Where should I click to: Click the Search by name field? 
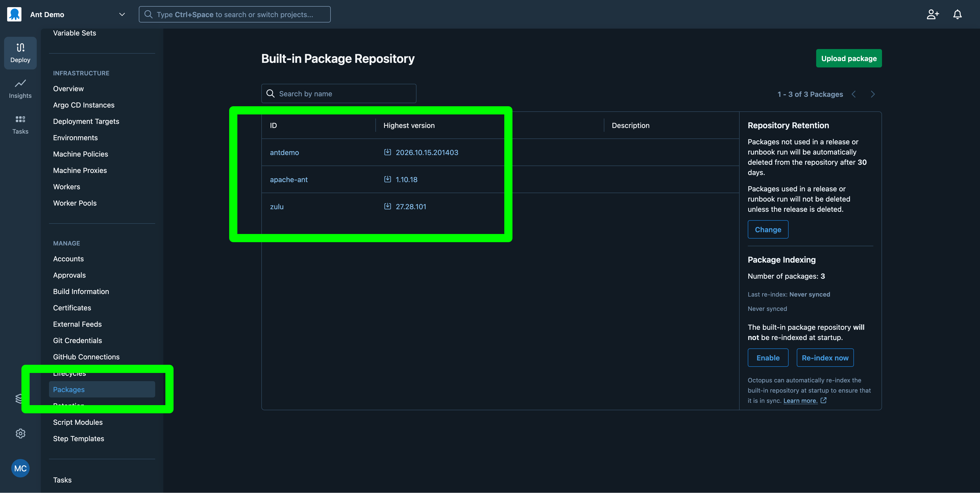click(x=339, y=94)
